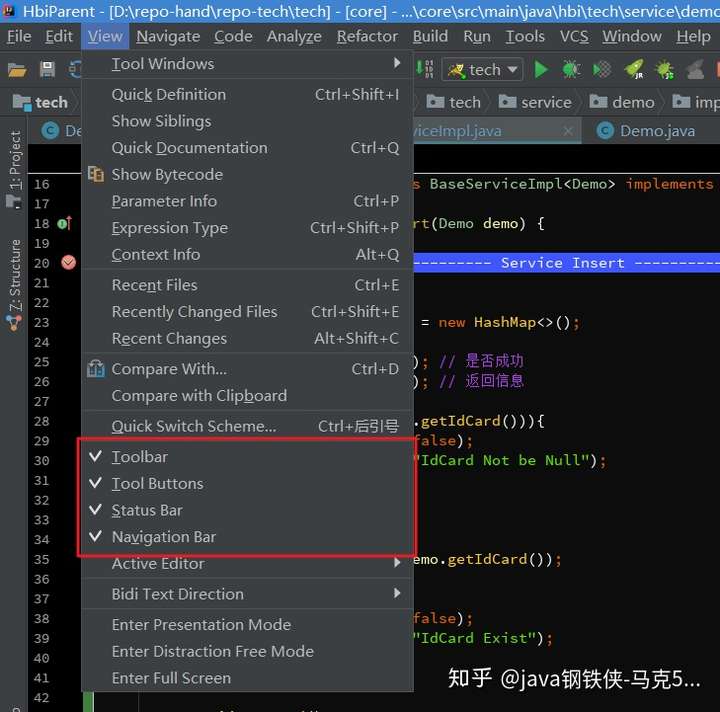Click line number 25 in the gutter

point(41,362)
